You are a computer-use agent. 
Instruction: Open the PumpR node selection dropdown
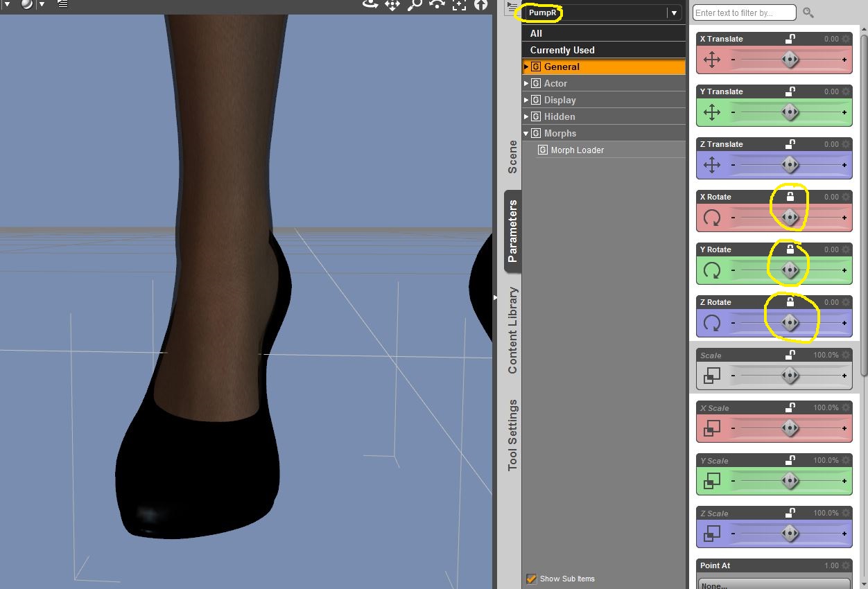[x=673, y=12]
